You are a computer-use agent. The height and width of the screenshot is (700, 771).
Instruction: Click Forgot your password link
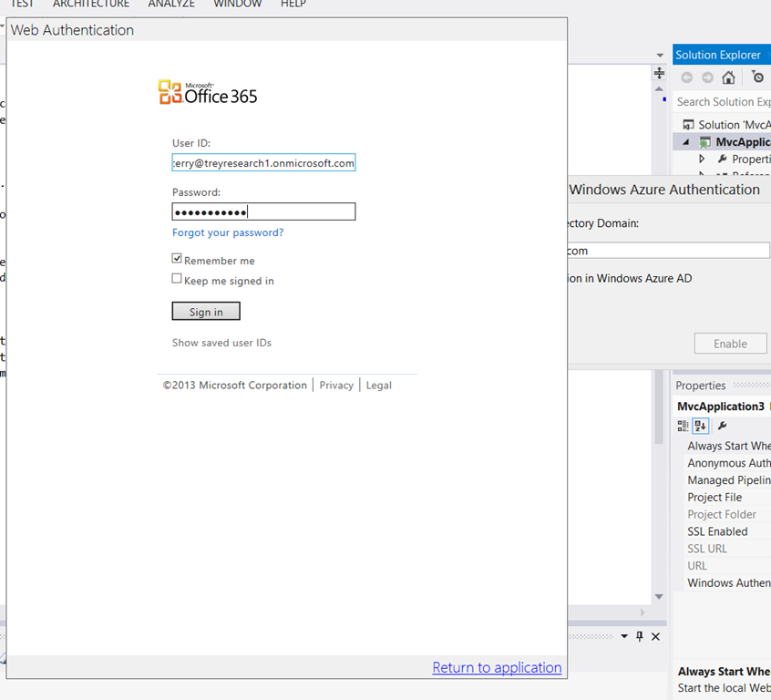point(228,232)
